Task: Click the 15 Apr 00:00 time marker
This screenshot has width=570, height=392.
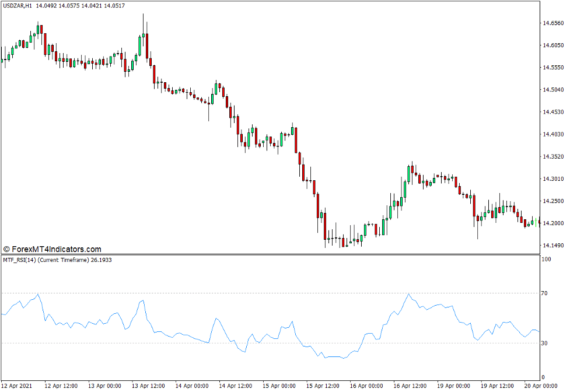Action: point(279,386)
